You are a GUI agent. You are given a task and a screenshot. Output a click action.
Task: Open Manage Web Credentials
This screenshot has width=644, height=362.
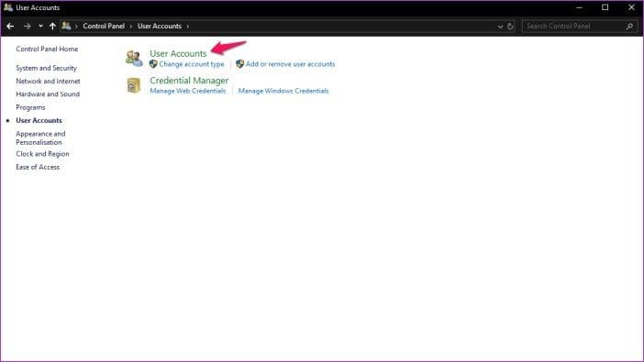188,91
